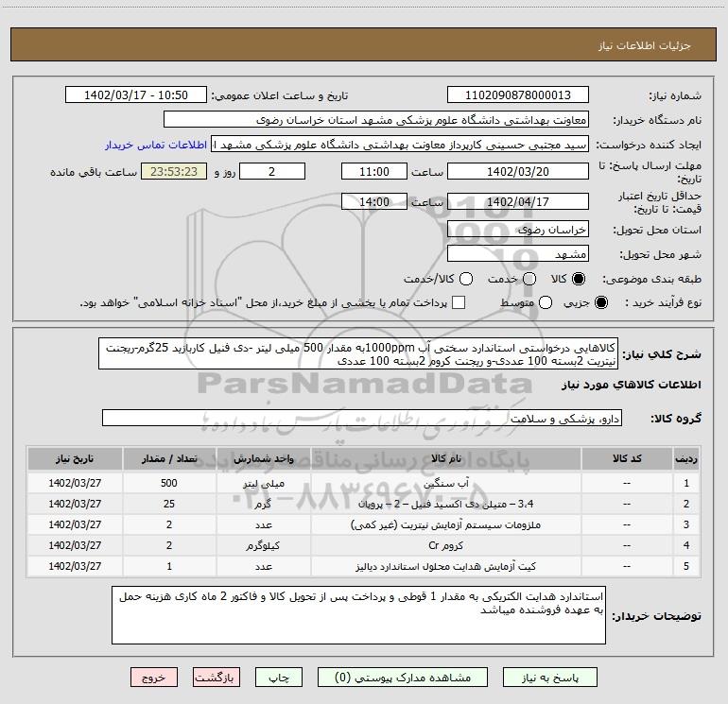Image resolution: width=728 pixels, height=704 pixels.
Task: Click the پاسخ به نیاز button
Action: [550, 678]
